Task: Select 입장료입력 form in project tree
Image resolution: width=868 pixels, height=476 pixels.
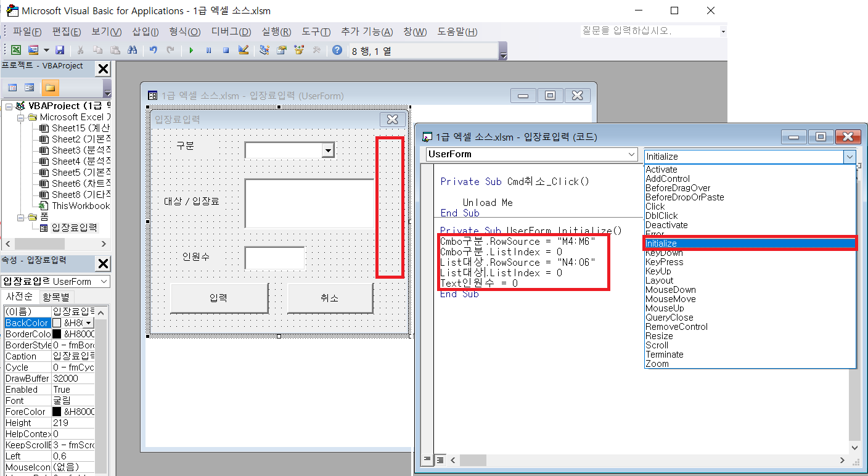Action: click(x=74, y=228)
